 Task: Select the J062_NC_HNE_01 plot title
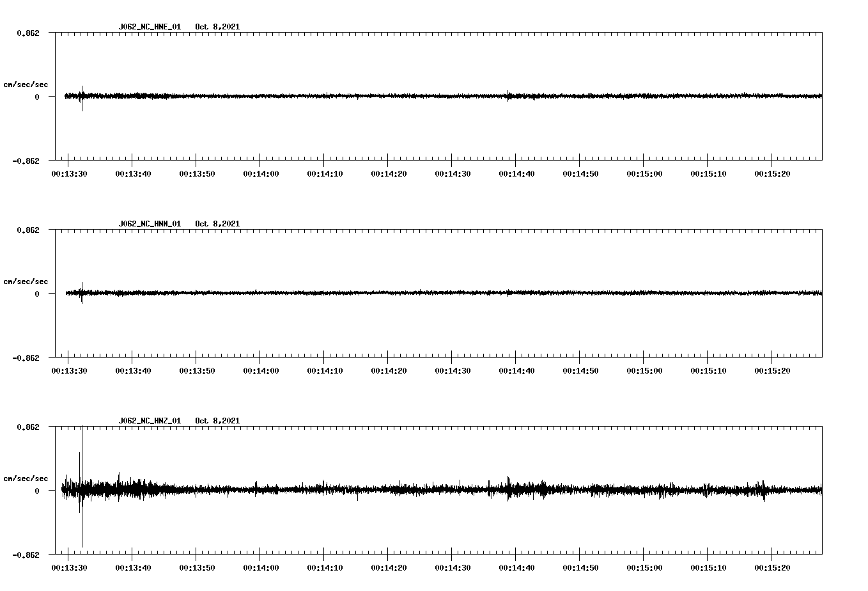coord(150,27)
